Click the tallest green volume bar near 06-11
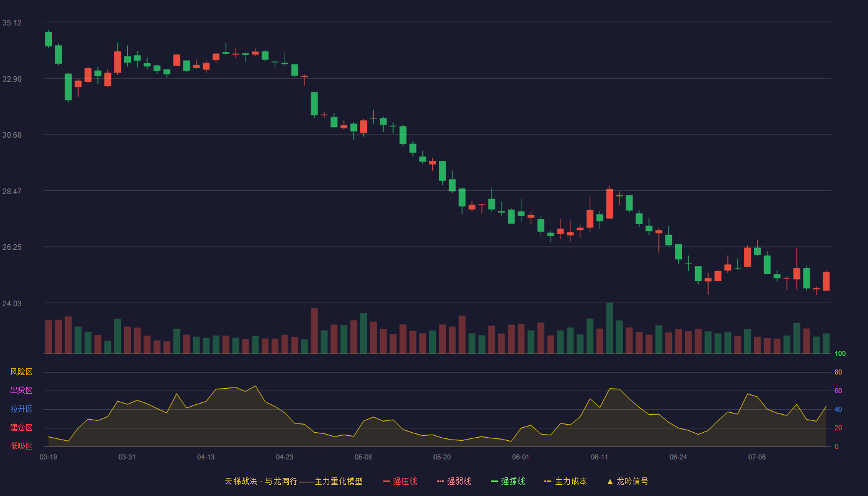 click(x=609, y=328)
